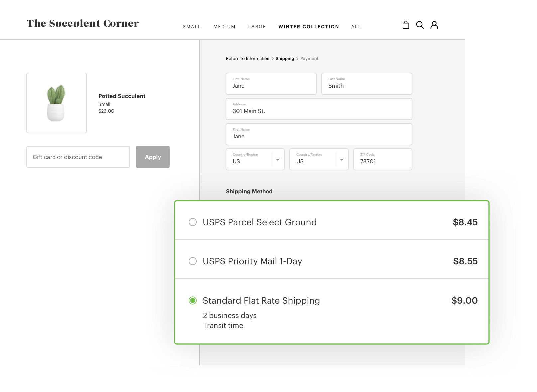Click the Last Name field Smith
This screenshot has height=392, width=537.
[x=367, y=84]
